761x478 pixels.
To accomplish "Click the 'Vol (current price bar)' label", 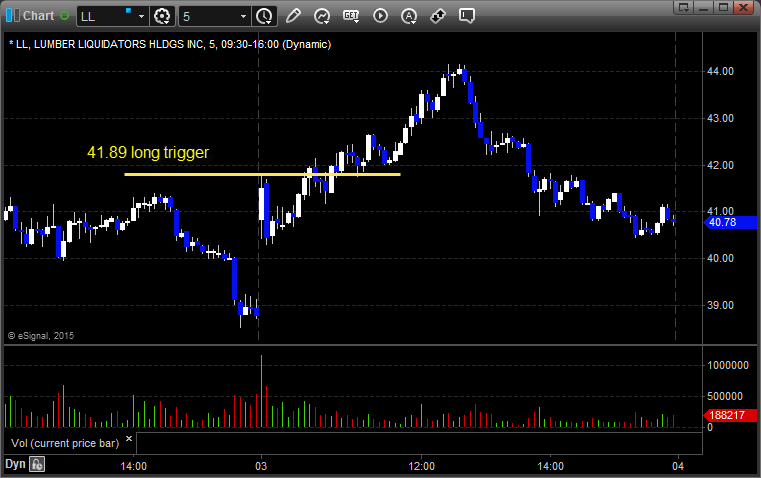I will click(65, 443).
